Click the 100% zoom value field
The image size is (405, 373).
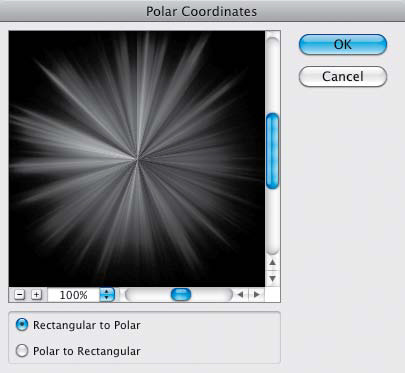(74, 295)
